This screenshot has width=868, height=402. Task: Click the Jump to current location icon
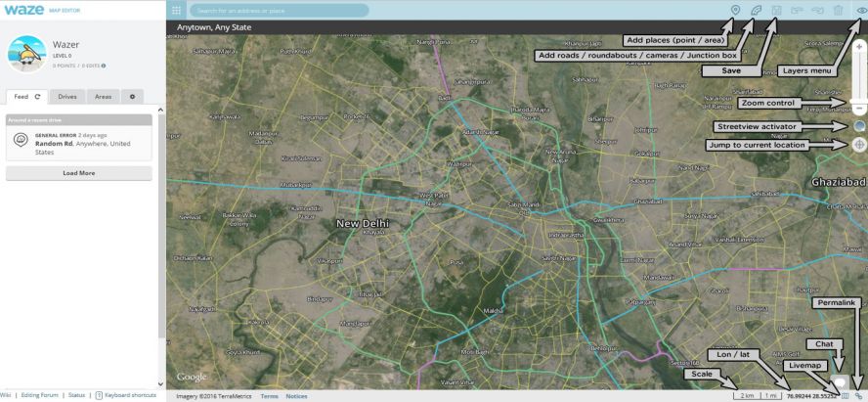pyautogui.click(x=858, y=145)
